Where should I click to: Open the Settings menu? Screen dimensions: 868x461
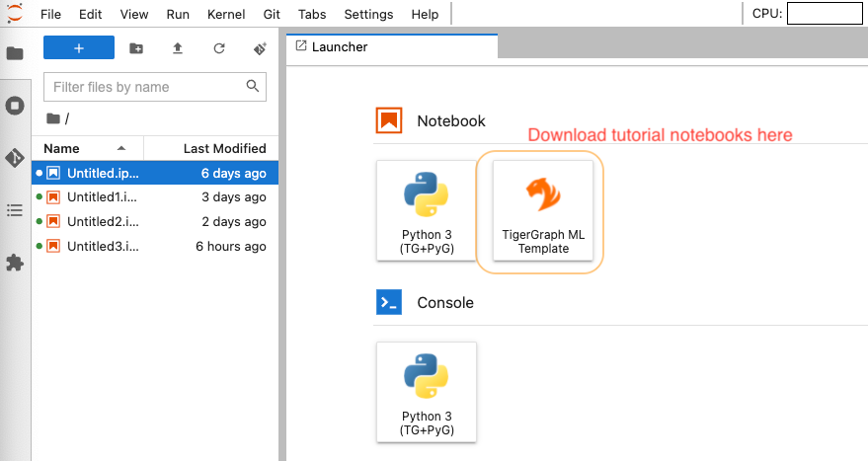point(368,15)
